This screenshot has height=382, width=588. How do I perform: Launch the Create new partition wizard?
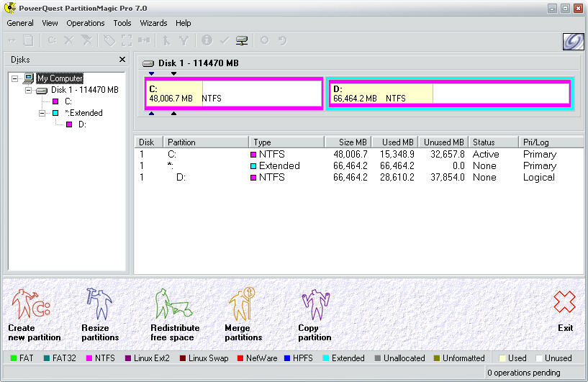(34, 315)
